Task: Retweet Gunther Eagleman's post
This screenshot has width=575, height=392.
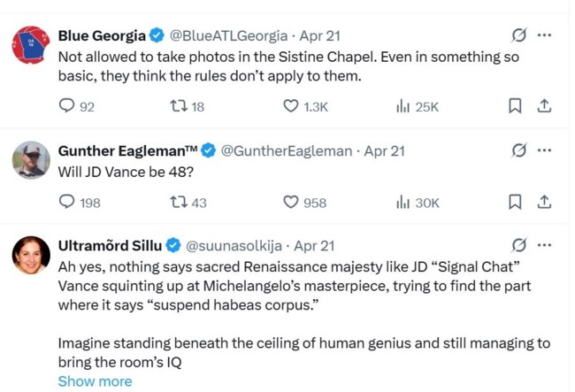Action: click(x=177, y=203)
